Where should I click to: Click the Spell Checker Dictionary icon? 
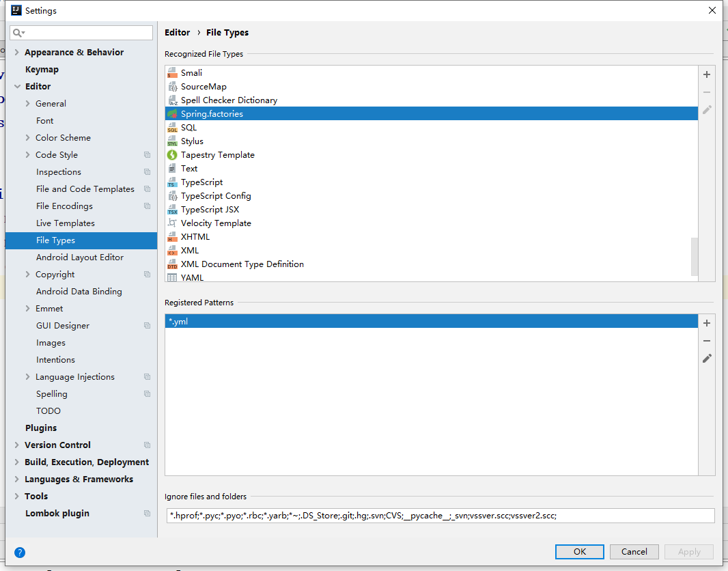[x=172, y=100]
